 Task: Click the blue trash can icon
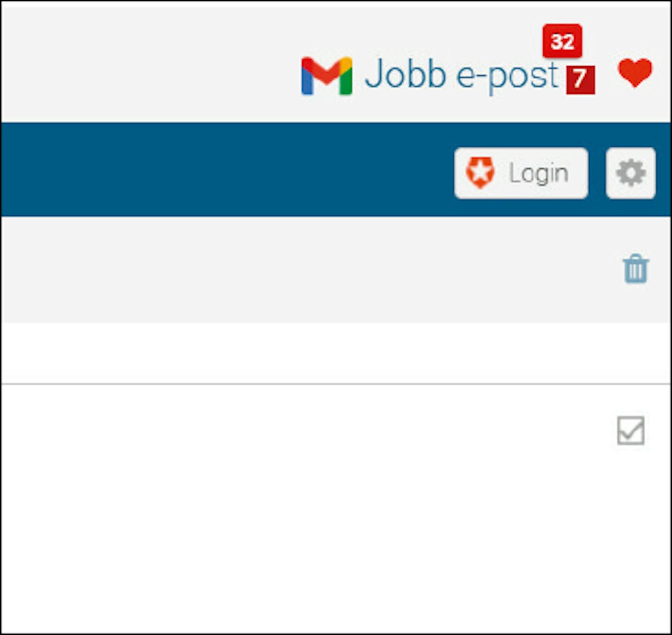coord(636,269)
